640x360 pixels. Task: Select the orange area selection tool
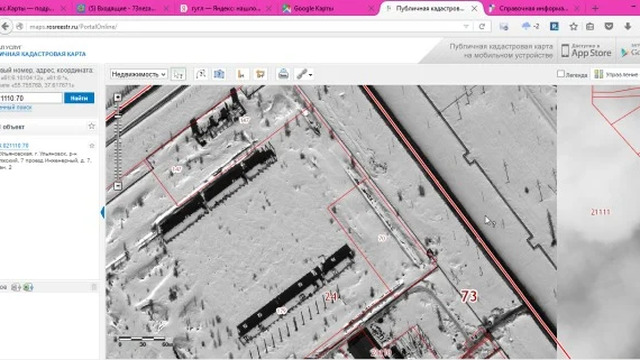point(260,74)
